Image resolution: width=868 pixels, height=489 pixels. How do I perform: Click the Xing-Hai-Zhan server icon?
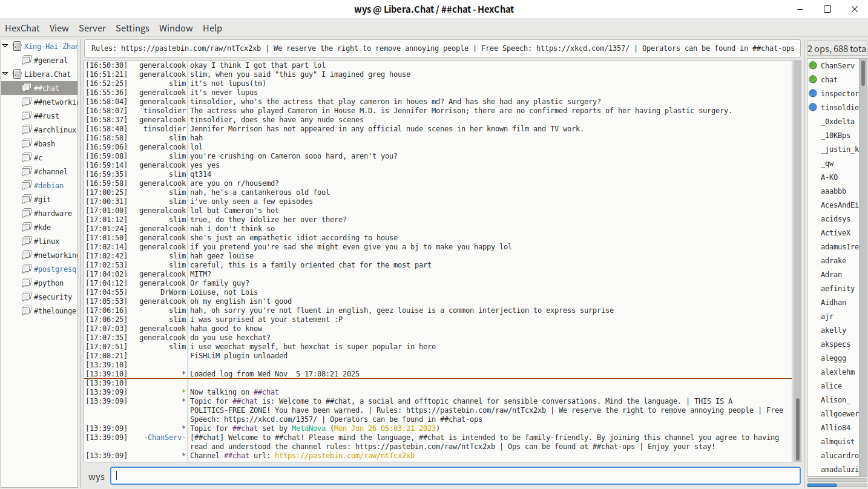17,46
